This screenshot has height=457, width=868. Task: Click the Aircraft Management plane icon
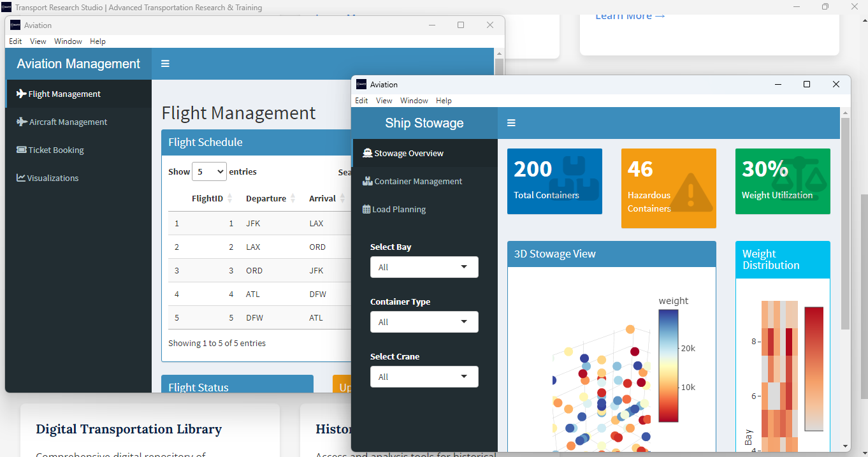[22, 122]
